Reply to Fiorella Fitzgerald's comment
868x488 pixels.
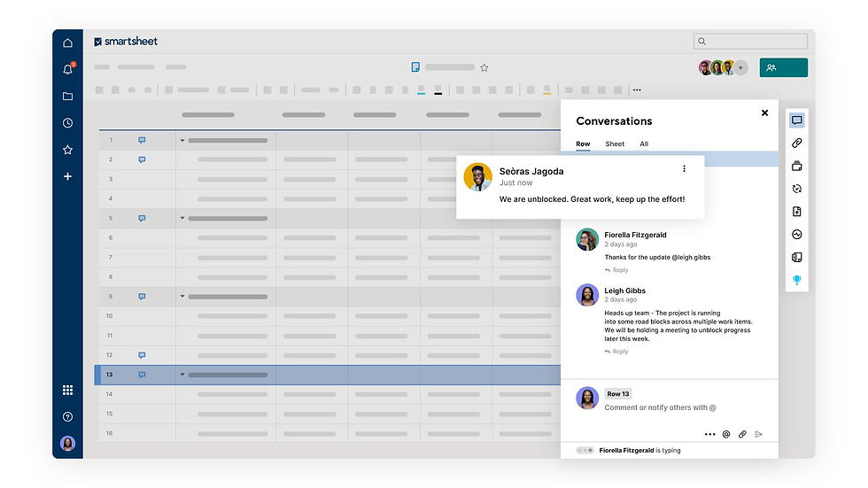tap(616, 270)
